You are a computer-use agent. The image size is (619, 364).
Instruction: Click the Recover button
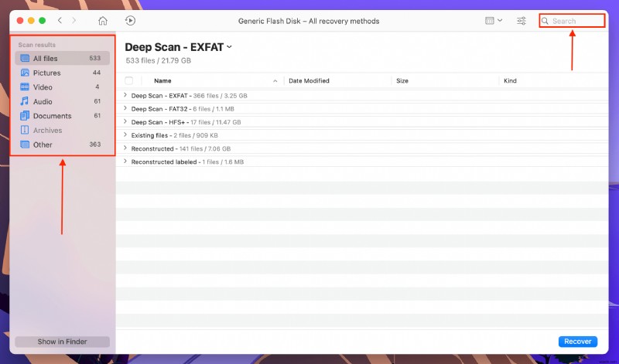[577, 342]
